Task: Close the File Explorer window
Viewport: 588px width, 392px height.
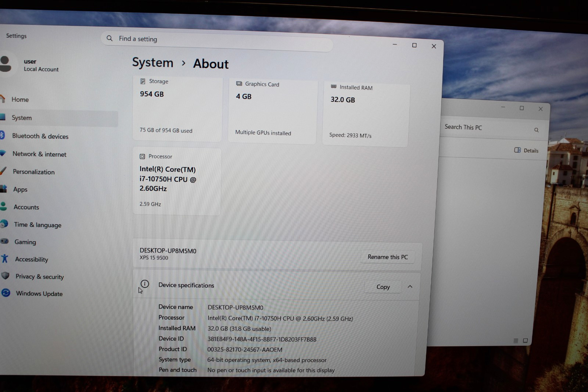Action: (540, 109)
